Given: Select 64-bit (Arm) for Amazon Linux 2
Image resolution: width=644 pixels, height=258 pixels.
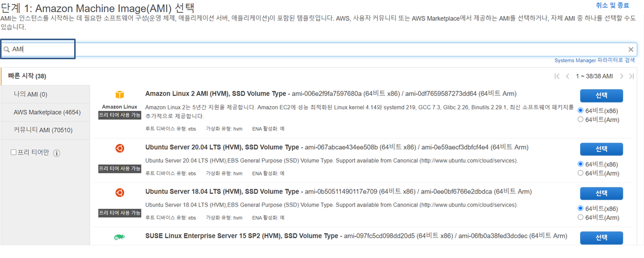Looking at the screenshot, I should [x=581, y=119].
